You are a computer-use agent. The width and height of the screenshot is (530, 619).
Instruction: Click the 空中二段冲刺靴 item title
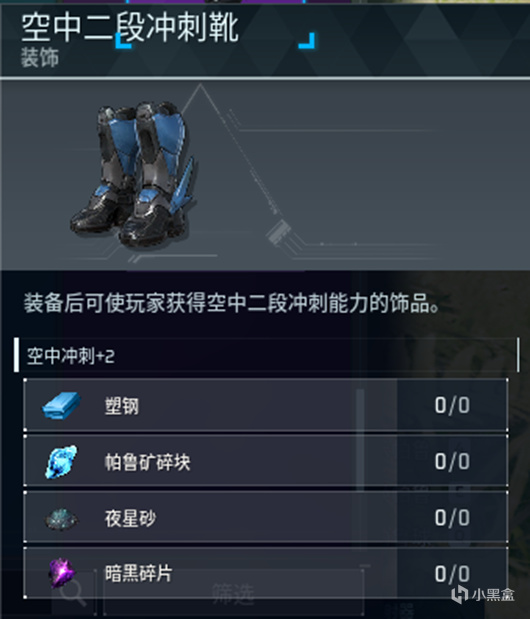coord(130,28)
